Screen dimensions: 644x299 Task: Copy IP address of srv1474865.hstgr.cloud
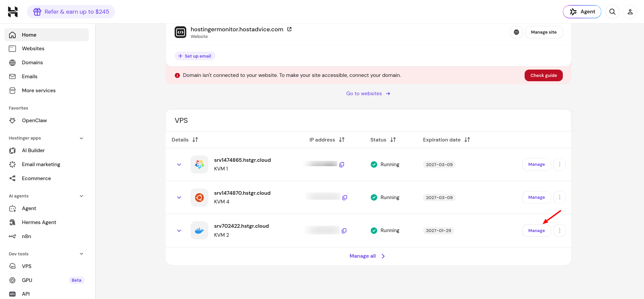[342, 164]
